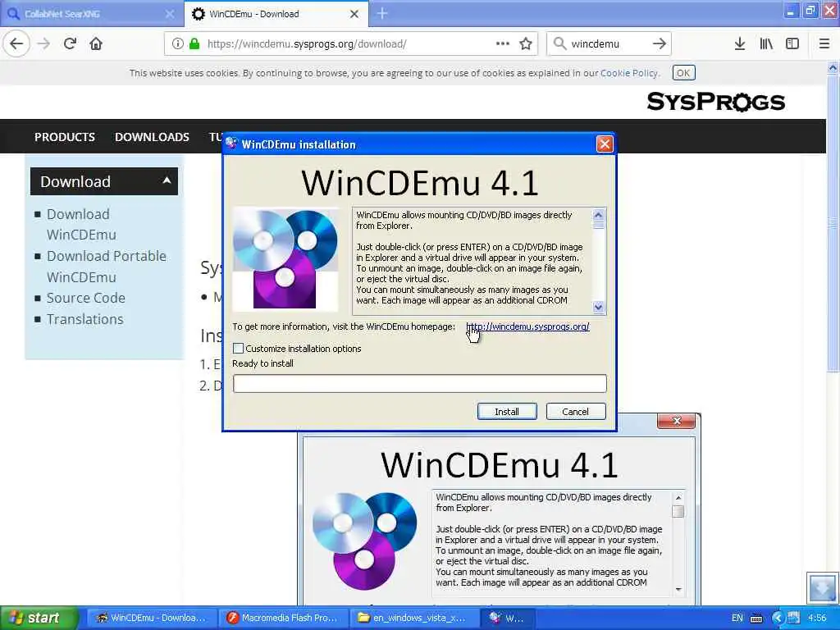
Task: Click the blue download arrow page button
Action: pyautogui.click(x=822, y=587)
